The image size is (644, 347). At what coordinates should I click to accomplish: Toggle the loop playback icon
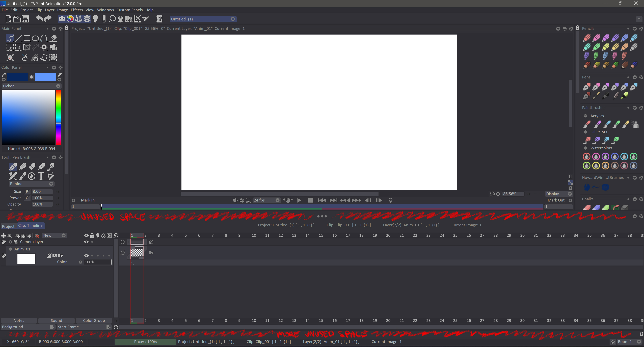(x=242, y=200)
